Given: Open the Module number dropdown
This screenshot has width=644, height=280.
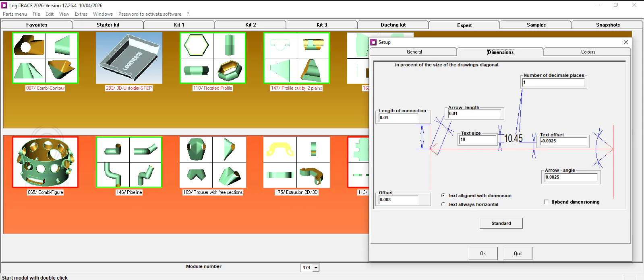Looking at the screenshot, I should tap(316, 268).
